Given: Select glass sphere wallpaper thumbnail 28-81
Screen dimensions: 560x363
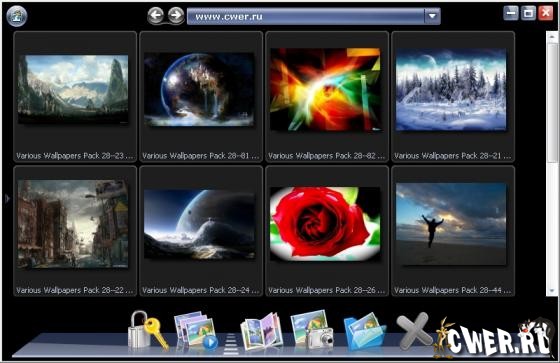Looking at the screenshot, I should 199,89.
